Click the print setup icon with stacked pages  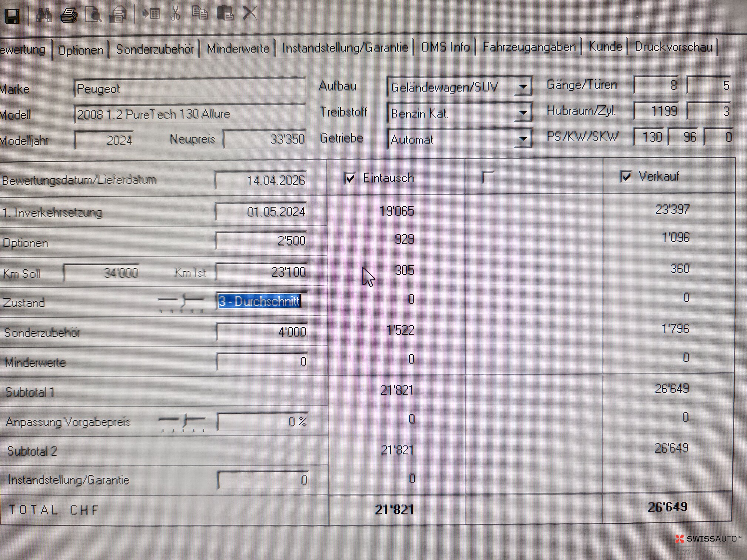tap(118, 15)
